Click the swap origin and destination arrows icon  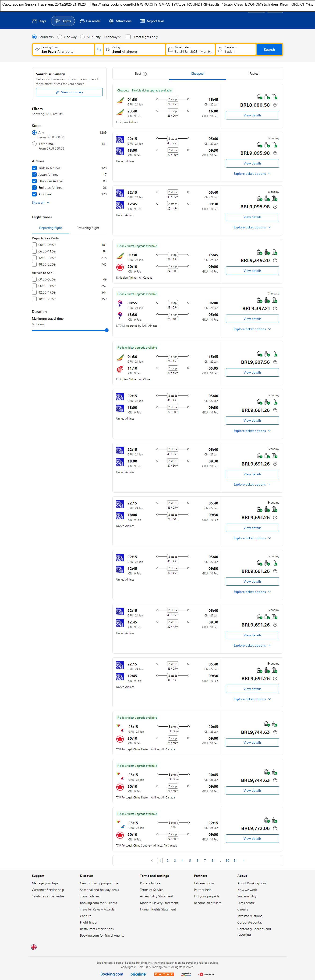click(99, 49)
